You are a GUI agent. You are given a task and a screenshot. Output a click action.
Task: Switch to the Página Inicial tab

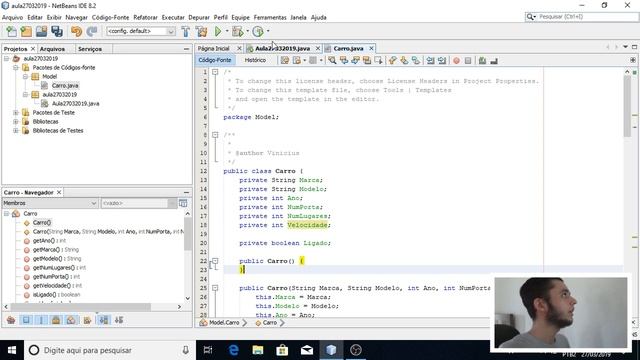[213, 48]
